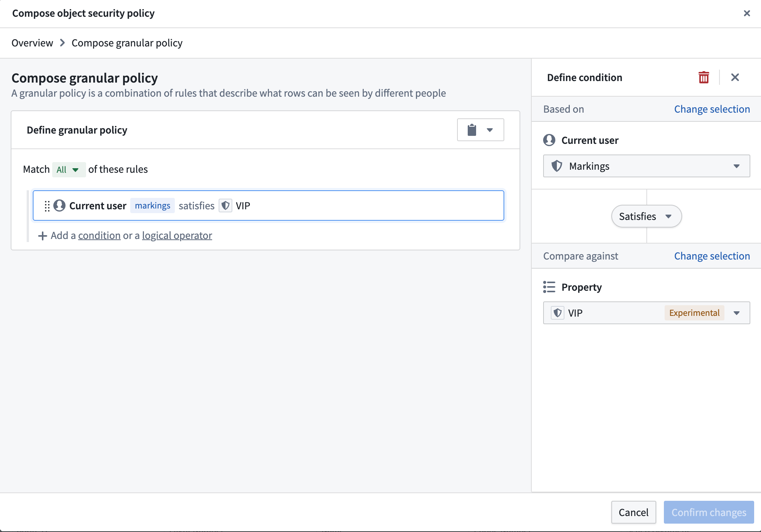Expand the Markings selector dropdown
This screenshot has width=761, height=532.
(737, 166)
